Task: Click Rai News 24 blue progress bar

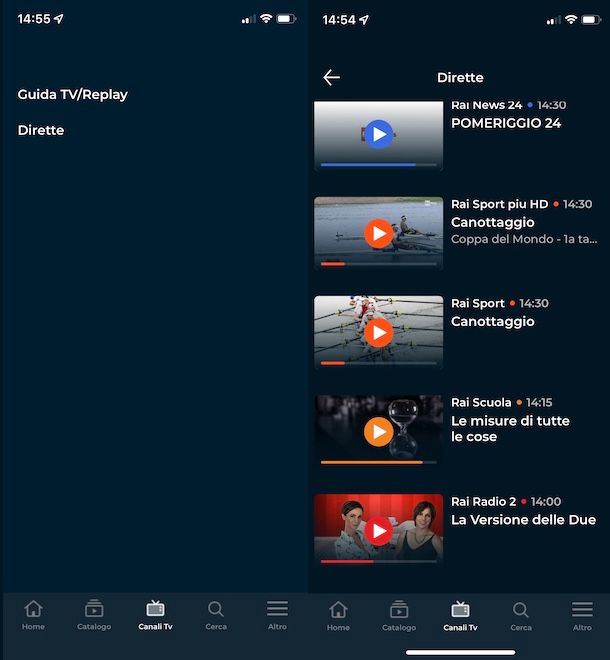Action: click(378, 165)
